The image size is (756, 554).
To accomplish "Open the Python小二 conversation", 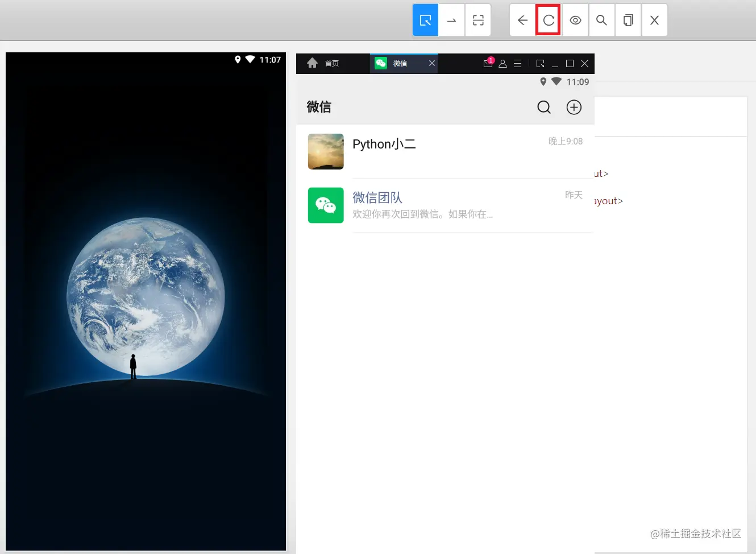I will click(x=445, y=151).
